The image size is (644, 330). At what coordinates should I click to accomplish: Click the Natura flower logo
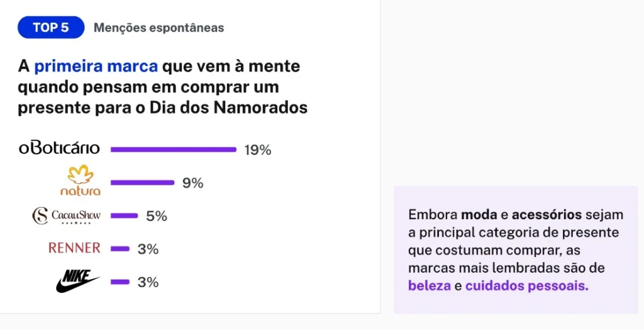coord(80,180)
